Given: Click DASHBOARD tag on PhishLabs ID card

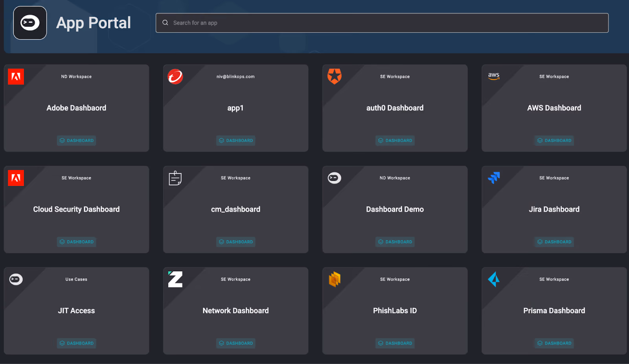Looking at the screenshot, I should (x=395, y=343).
